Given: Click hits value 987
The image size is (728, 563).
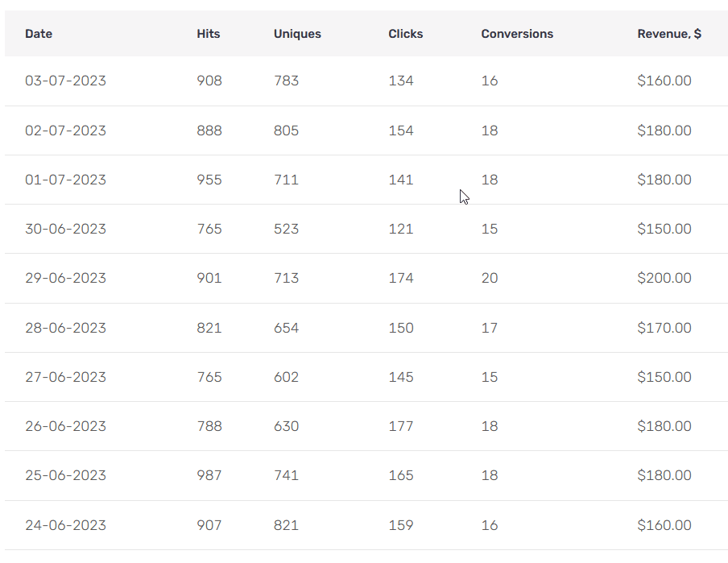Looking at the screenshot, I should tap(209, 475).
